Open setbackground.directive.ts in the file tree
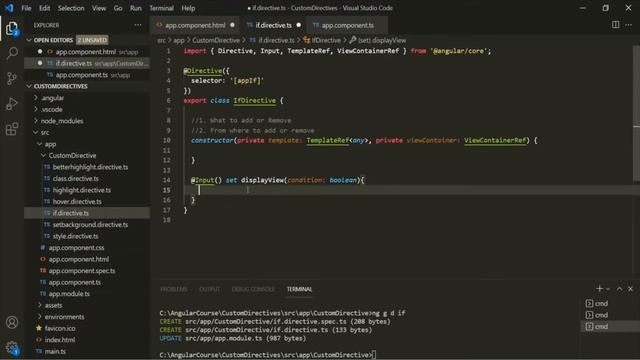The image size is (640, 360). (x=90, y=224)
